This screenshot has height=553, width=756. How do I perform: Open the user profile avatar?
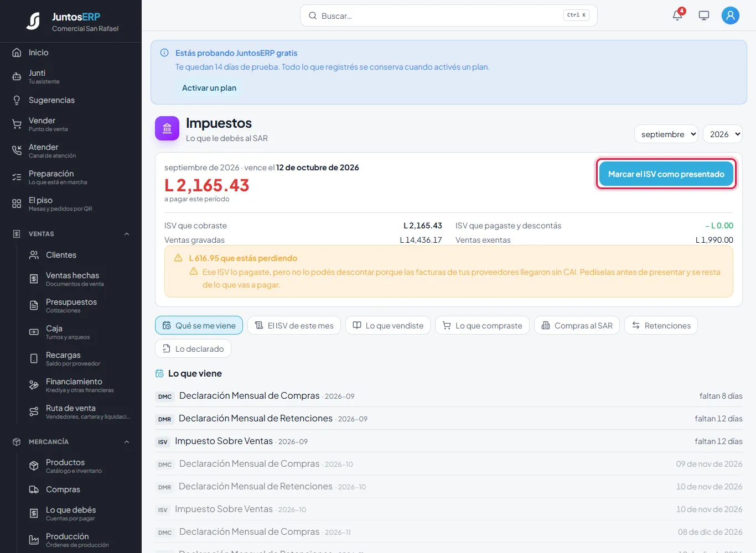pos(731,15)
